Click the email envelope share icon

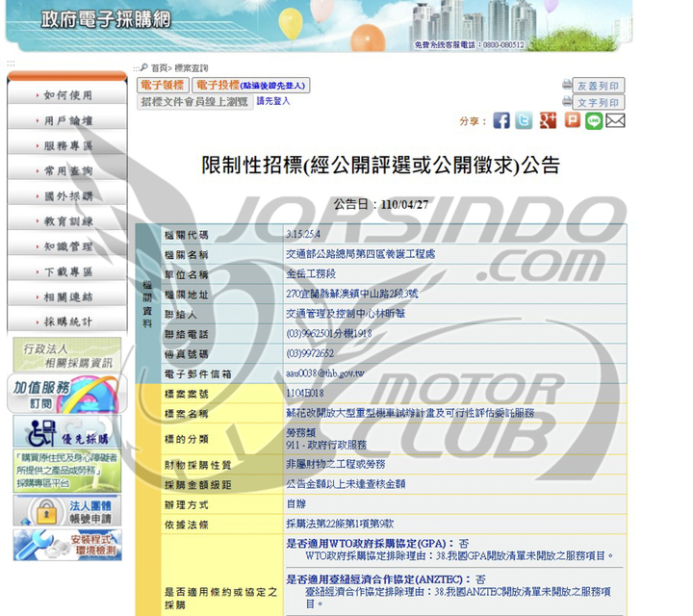tap(616, 120)
